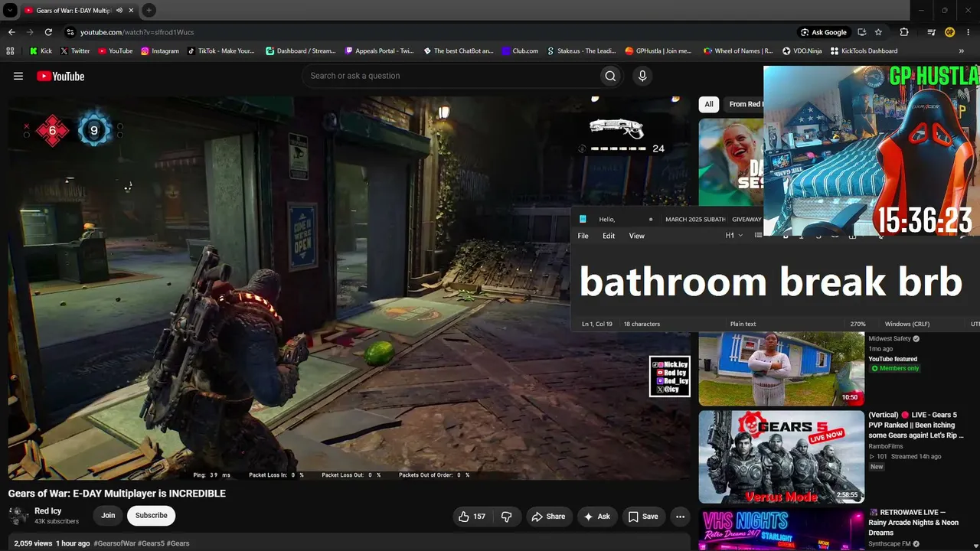Screen dimensions: 980x551
Task: Open the Midwest Safety video thumbnail
Action: (x=781, y=369)
